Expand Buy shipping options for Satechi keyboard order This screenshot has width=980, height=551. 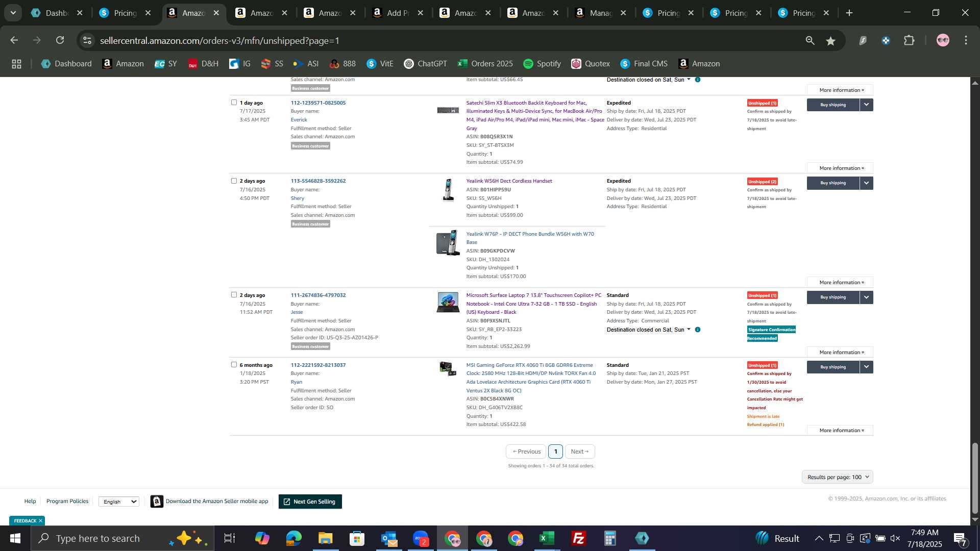point(866,105)
